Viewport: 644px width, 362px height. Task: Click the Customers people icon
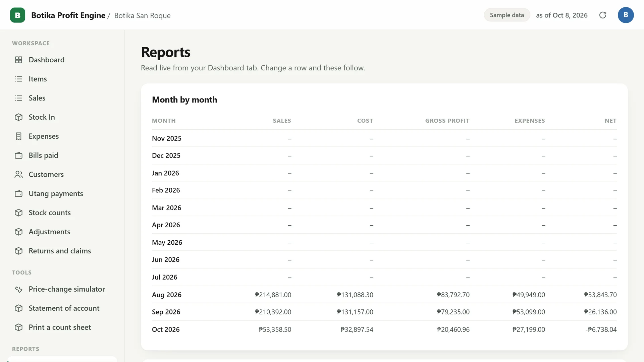(x=19, y=174)
